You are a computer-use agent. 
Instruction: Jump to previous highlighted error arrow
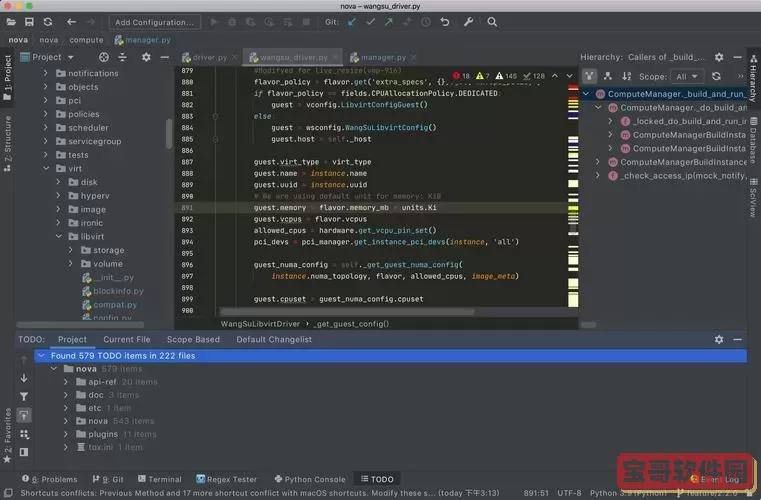point(555,76)
